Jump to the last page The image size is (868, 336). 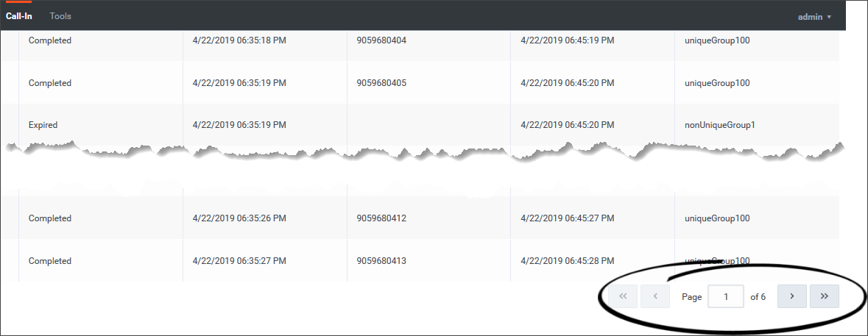click(x=824, y=296)
